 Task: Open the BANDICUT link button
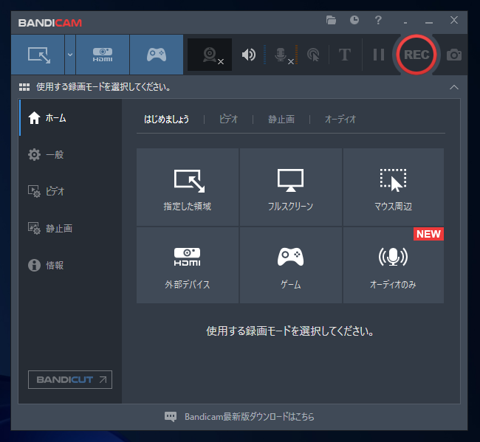pos(70,379)
